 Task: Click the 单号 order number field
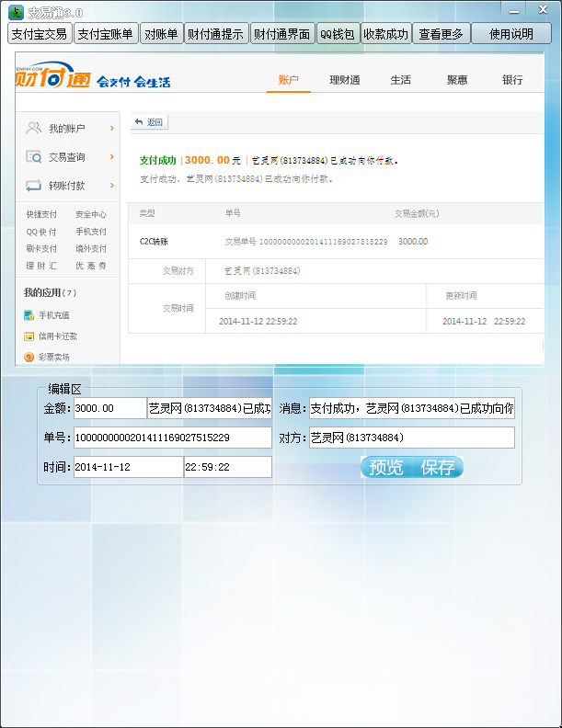pos(172,438)
